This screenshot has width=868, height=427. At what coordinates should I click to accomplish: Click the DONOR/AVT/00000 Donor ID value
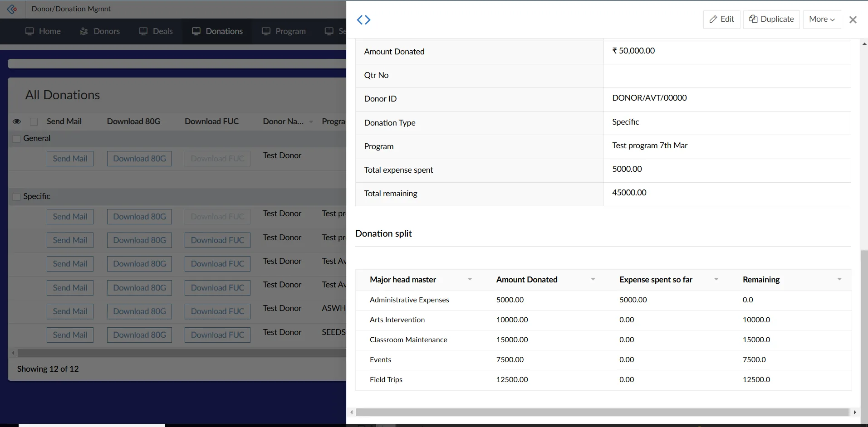pos(649,98)
